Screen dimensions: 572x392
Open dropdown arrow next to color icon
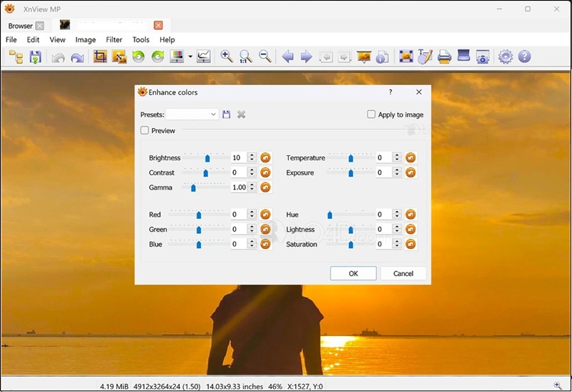(190, 57)
